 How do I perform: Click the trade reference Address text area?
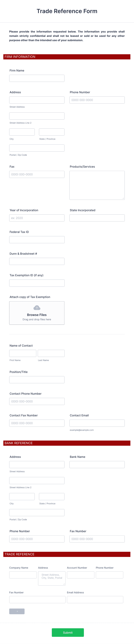pos(52,578)
